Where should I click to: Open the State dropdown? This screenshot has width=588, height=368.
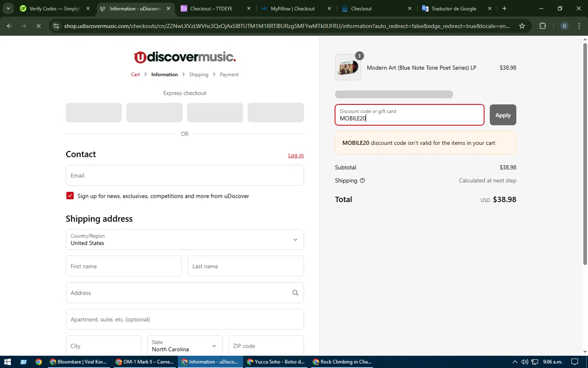click(x=185, y=346)
